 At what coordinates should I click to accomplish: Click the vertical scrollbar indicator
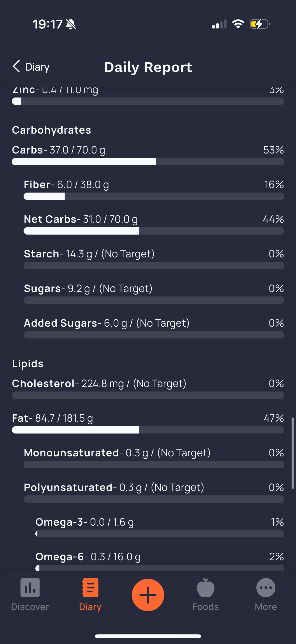[x=293, y=452]
